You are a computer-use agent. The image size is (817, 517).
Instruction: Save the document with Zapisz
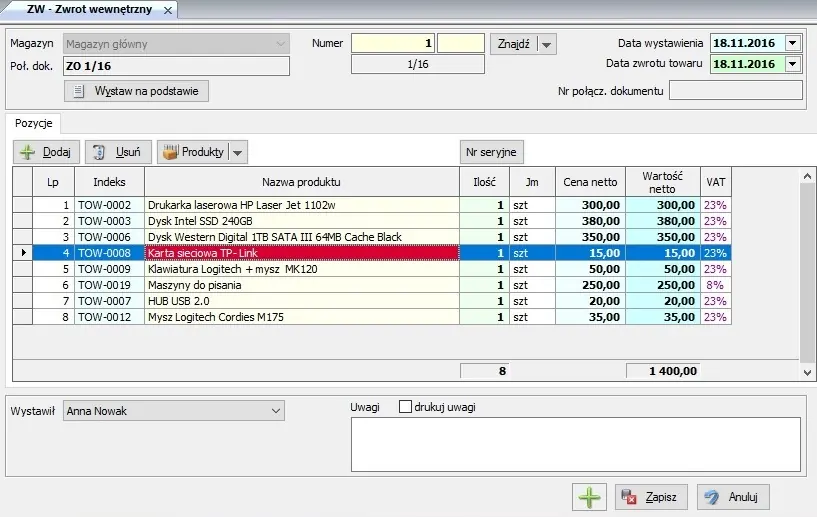(x=651, y=497)
